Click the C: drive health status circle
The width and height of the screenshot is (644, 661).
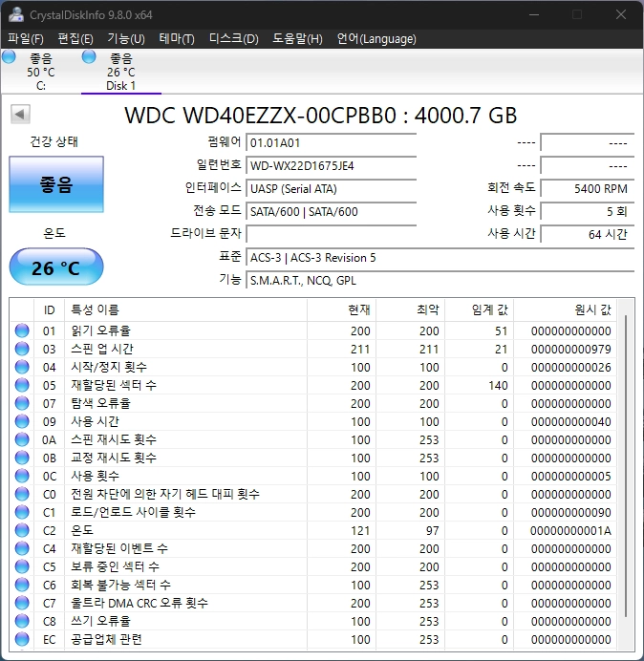(9, 56)
